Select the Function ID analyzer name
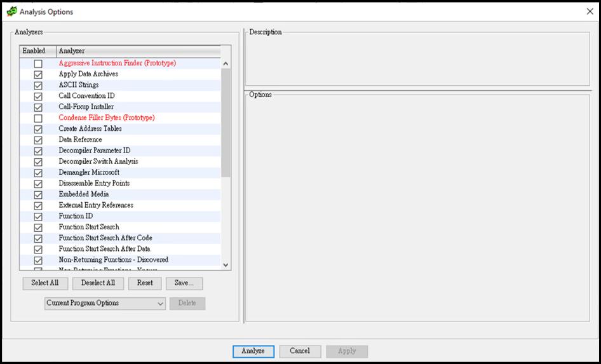The image size is (601, 364). point(76,216)
